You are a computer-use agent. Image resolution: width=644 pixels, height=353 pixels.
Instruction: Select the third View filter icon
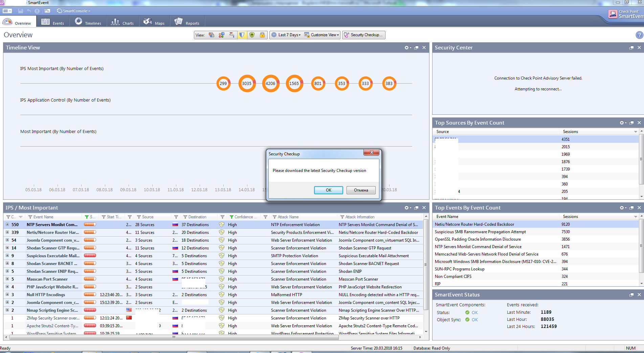click(232, 35)
